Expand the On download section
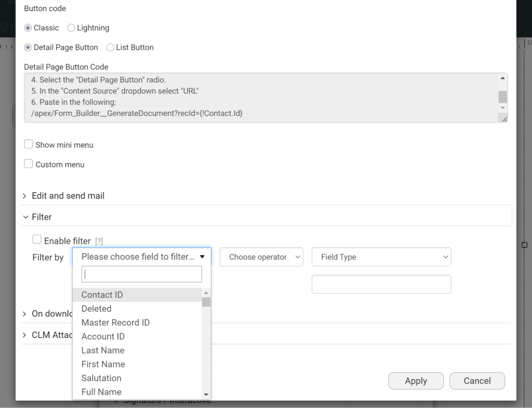 tap(48, 314)
